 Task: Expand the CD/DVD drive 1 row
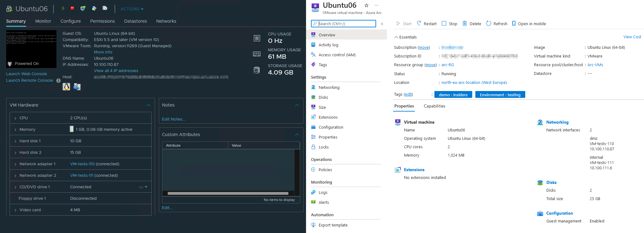[x=15, y=187]
